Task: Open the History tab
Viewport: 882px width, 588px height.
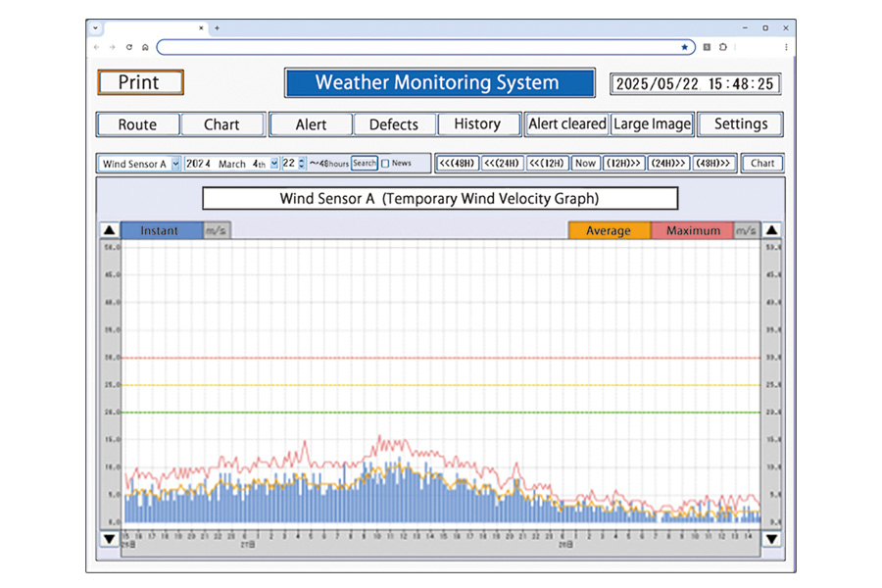Action: click(477, 124)
